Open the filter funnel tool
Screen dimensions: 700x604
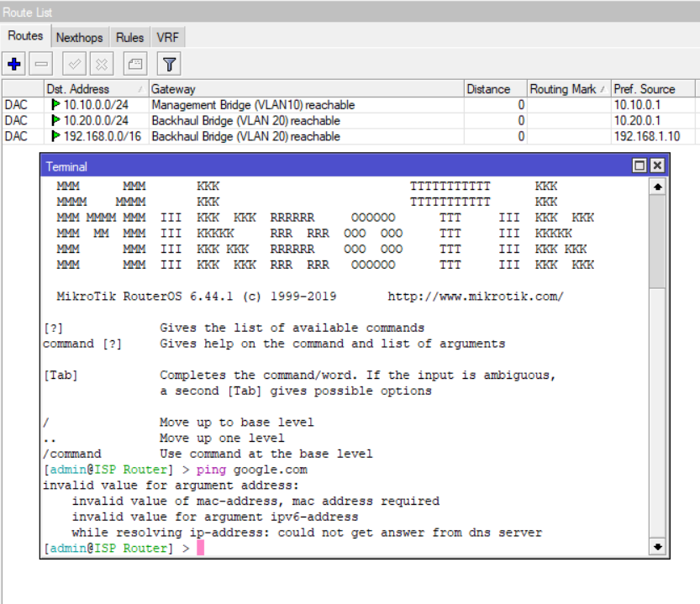[169, 65]
